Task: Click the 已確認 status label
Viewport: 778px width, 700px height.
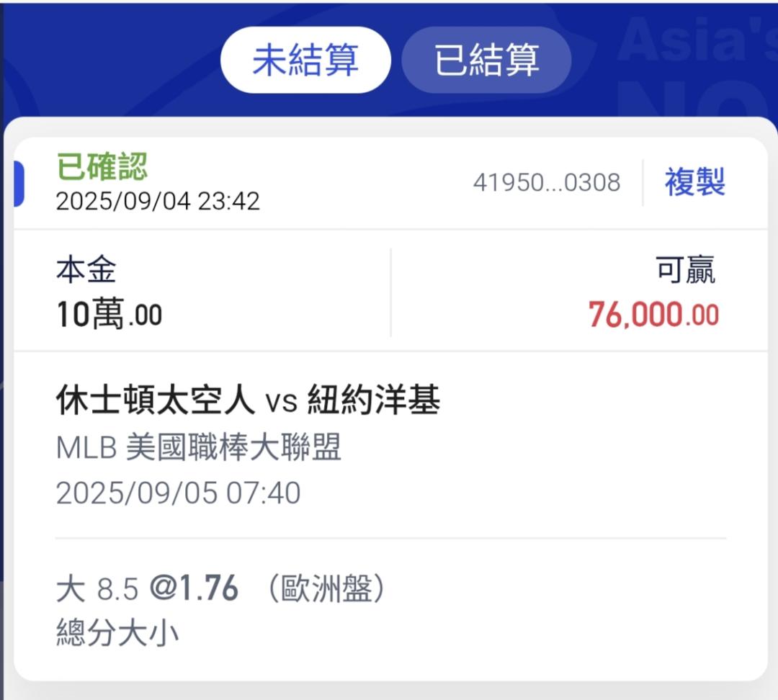Action: click(102, 166)
